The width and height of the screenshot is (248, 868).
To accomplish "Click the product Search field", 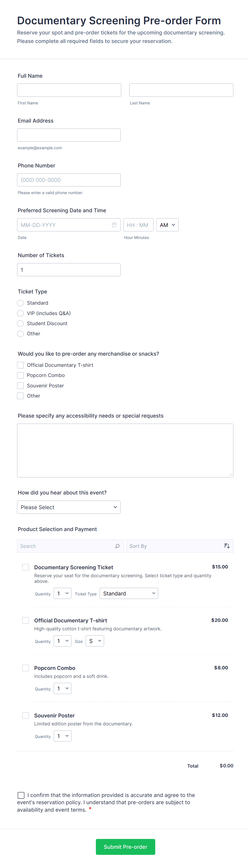I will (66, 546).
